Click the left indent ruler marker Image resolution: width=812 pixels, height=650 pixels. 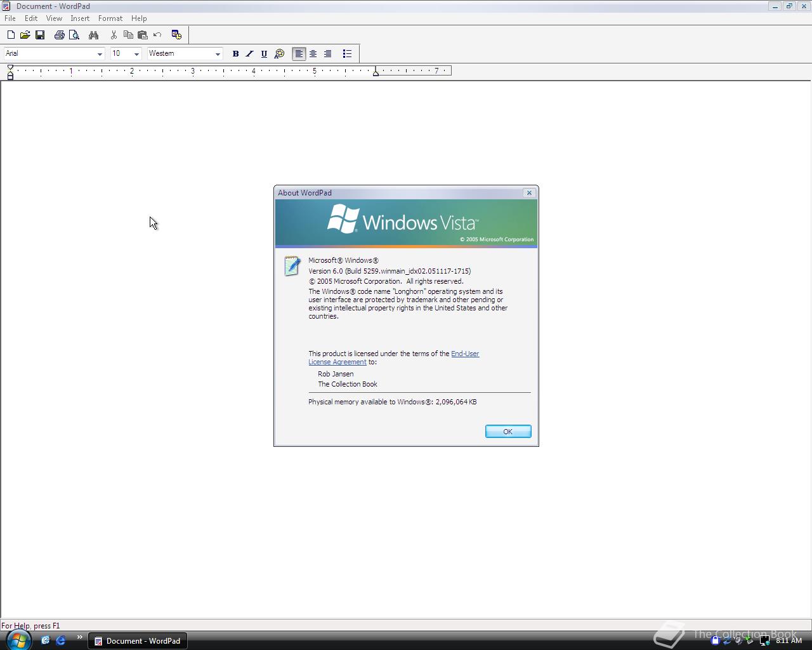tap(10, 75)
